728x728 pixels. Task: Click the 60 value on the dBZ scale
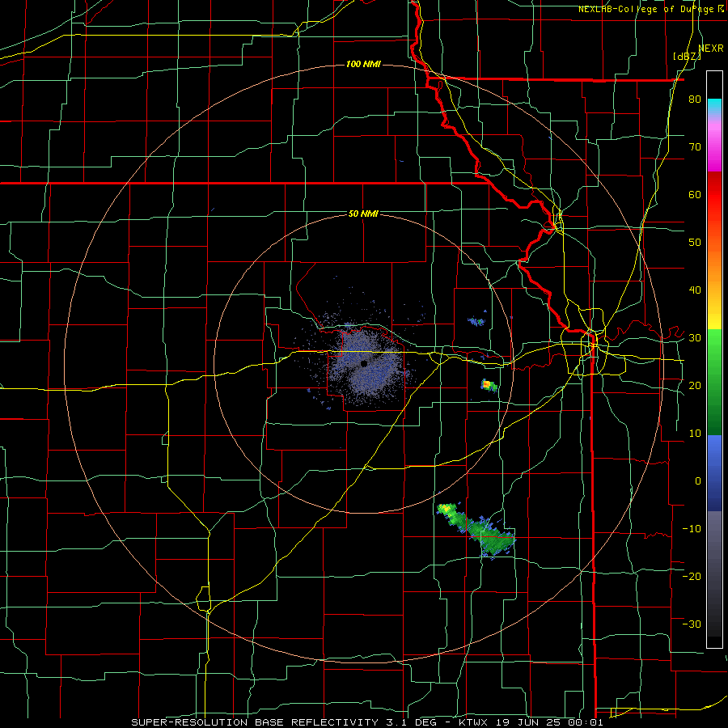695,194
